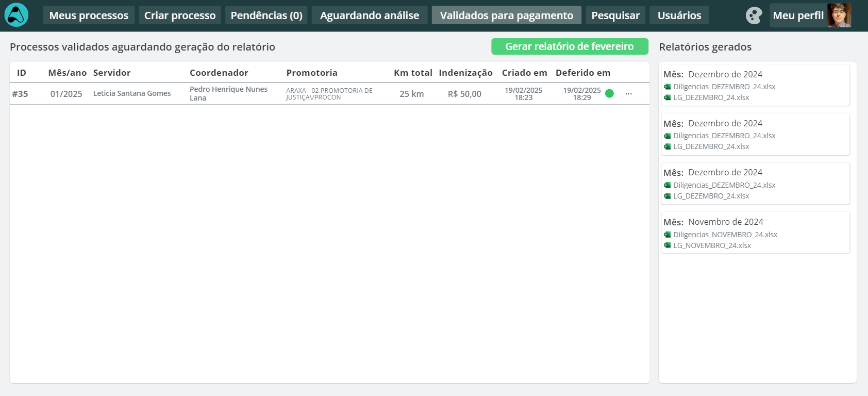This screenshot has width=868, height=396.
Task: Open the Criar processo page
Action: (x=180, y=15)
